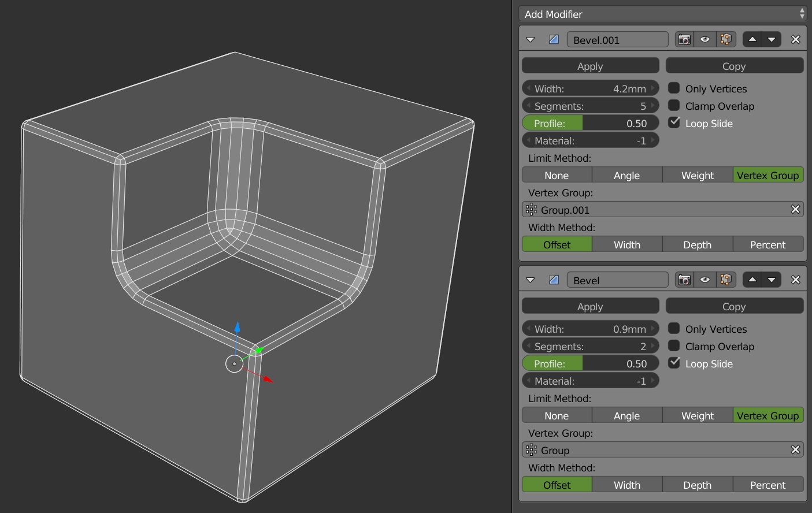This screenshot has height=513, width=812.
Task: Click the Bevel modifier type icon
Action: (554, 280)
